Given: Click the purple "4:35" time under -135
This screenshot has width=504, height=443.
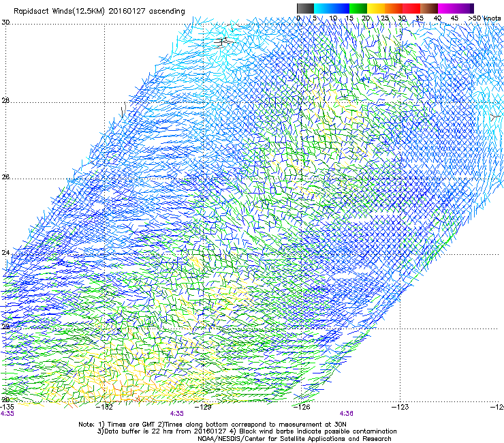Looking at the screenshot, I should tap(7, 414).
